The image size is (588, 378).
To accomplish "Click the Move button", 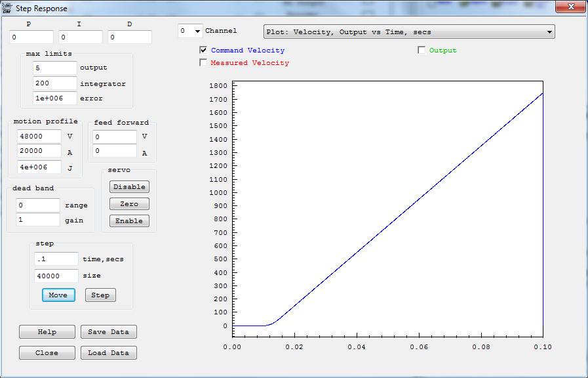I will click(x=58, y=295).
